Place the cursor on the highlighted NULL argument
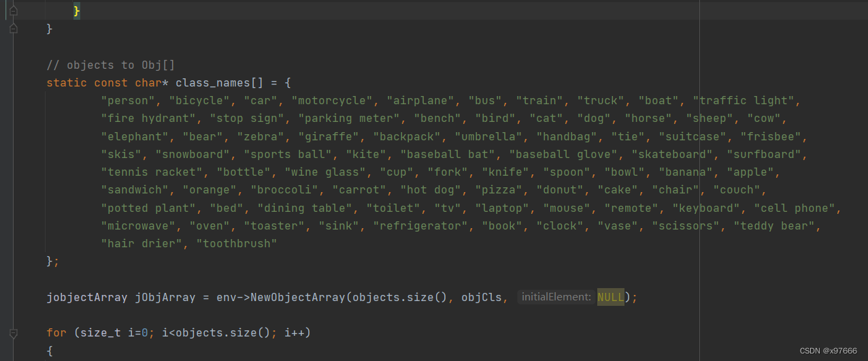The height and width of the screenshot is (361, 868). coord(611,297)
